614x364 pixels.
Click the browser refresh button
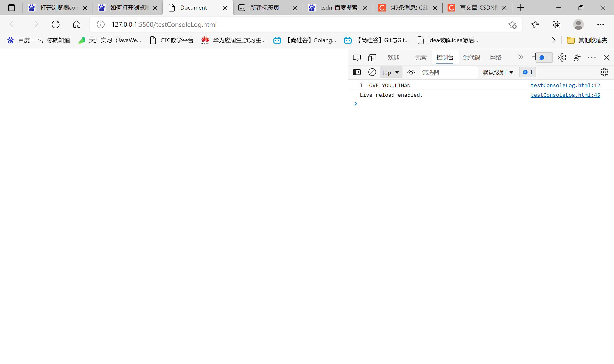[x=56, y=24]
